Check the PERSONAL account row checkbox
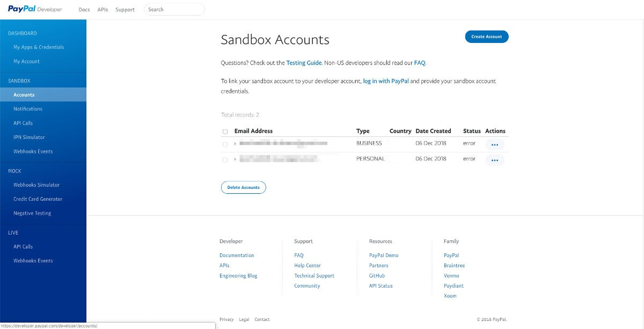Viewport: 644px width, 329px height. [x=225, y=160]
